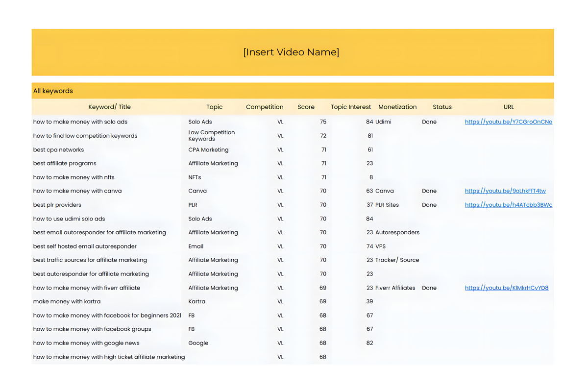The width and height of the screenshot is (588, 392).
Task: Select the Monetization column header
Action: [397, 107]
